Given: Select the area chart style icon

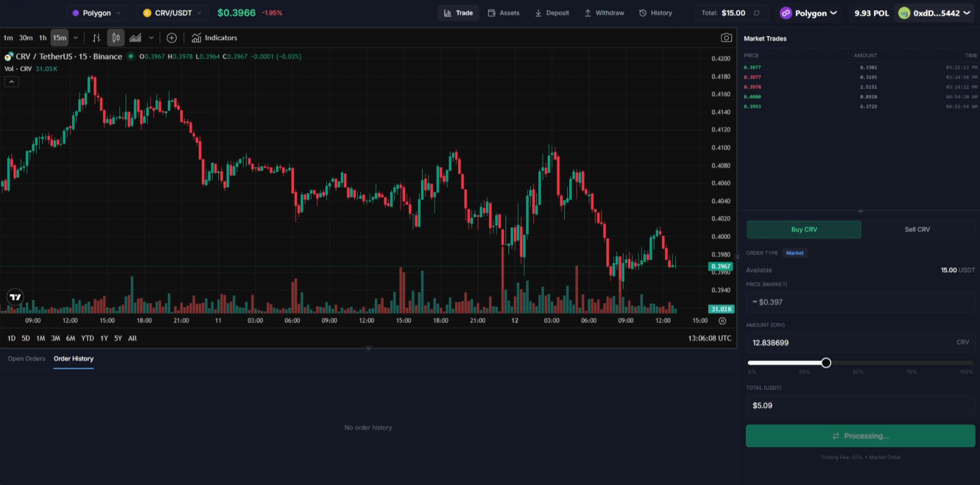Looking at the screenshot, I should coord(135,37).
